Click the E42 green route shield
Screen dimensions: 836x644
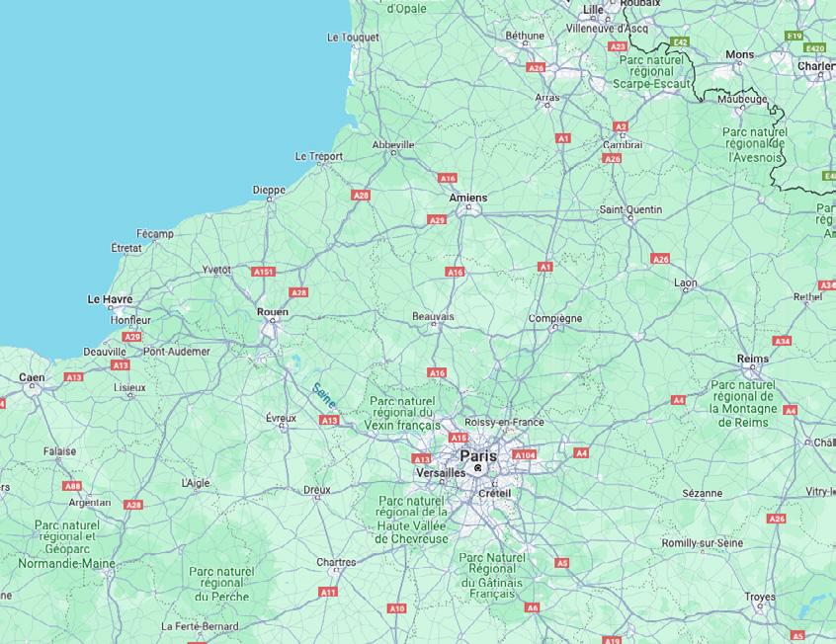coord(680,42)
